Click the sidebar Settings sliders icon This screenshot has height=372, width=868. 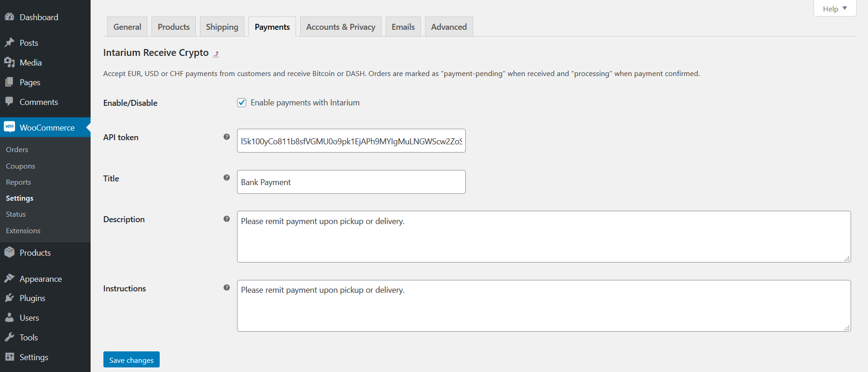(x=9, y=357)
